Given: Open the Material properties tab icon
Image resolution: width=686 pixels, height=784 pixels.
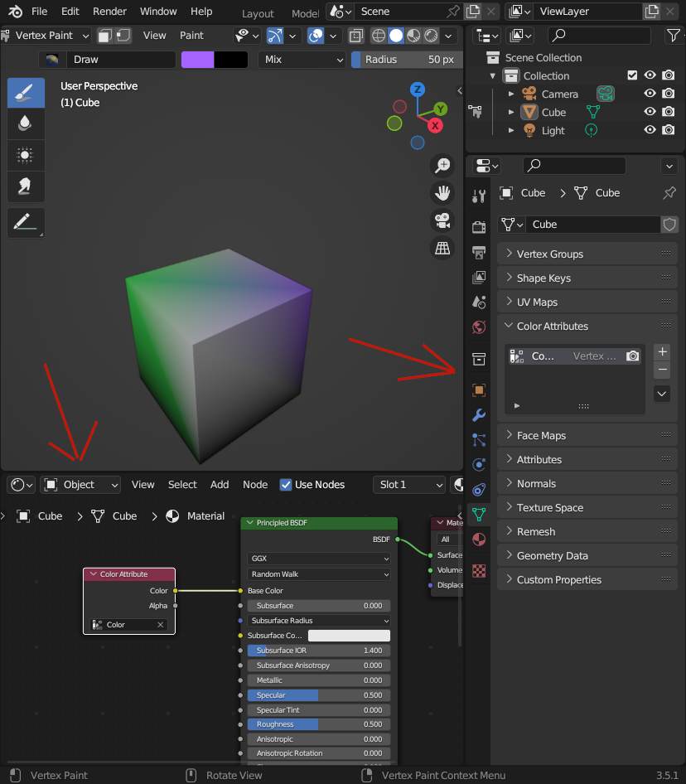Looking at the screenshot, I should 479,540.
